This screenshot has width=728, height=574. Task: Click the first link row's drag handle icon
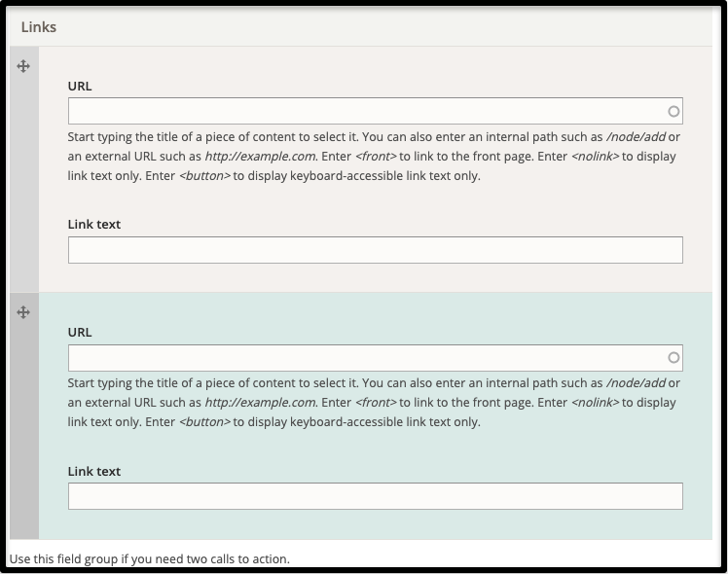point(23,66)
